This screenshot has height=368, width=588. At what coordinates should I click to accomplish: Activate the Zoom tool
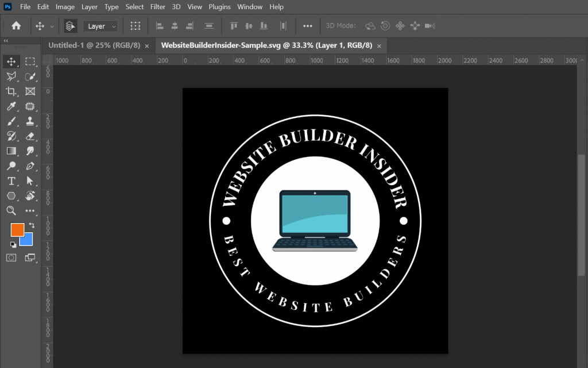click(x=11, y=211)
